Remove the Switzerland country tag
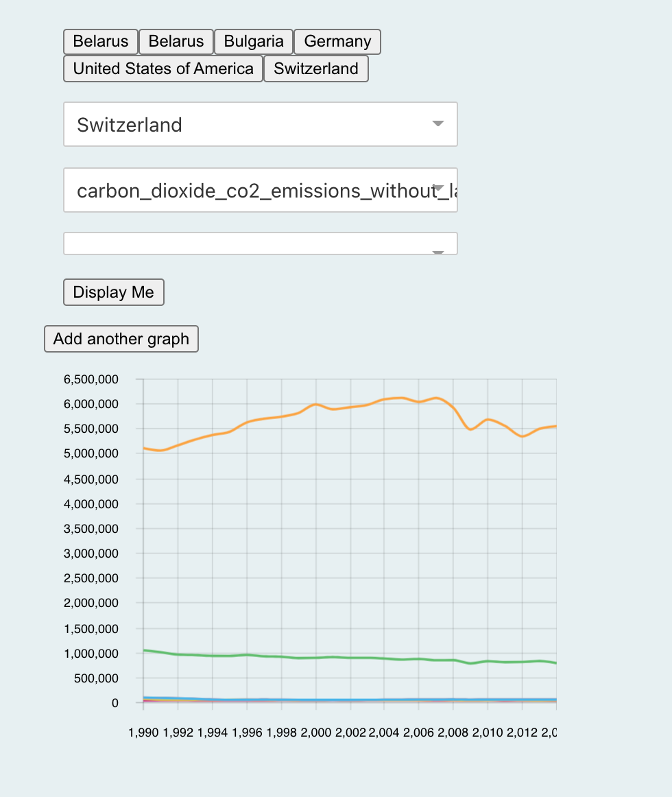The image size is (672, 797). coord(315,68)
